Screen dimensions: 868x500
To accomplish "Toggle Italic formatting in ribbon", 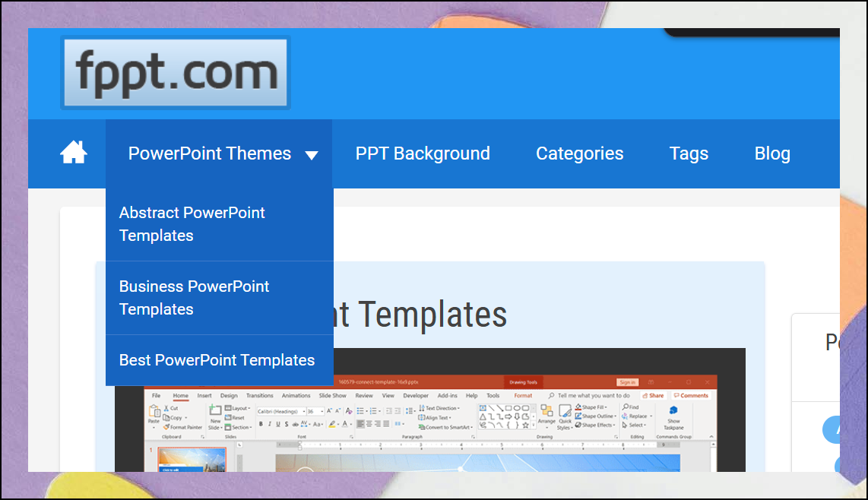I will pos(270,424).
